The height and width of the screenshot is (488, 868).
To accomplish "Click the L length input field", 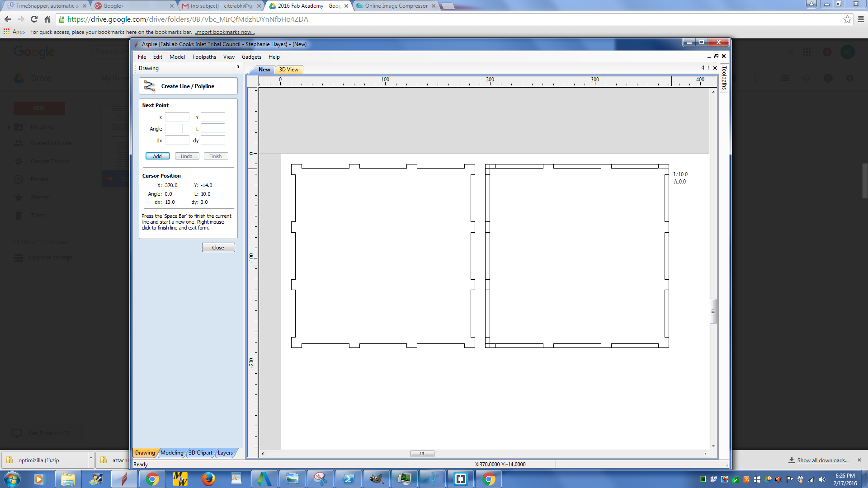I will point(212,129).
